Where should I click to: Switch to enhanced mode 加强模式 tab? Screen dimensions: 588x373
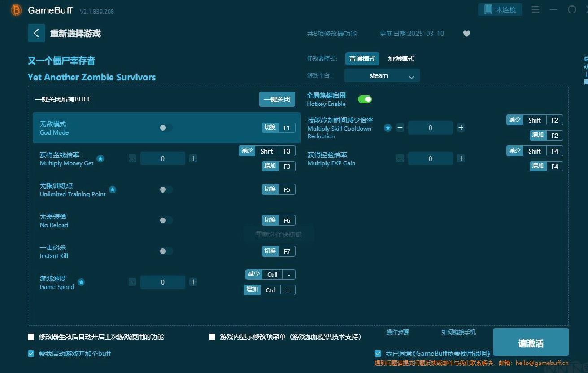click(401, 59)
